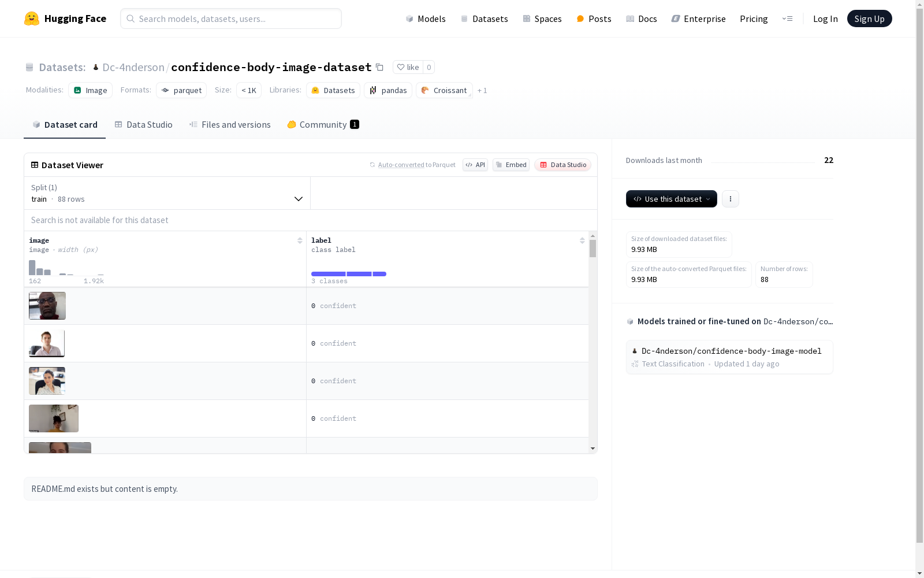Click the heart like icon
The height and width of the screenshot is (578, 924).
[401, 67]
